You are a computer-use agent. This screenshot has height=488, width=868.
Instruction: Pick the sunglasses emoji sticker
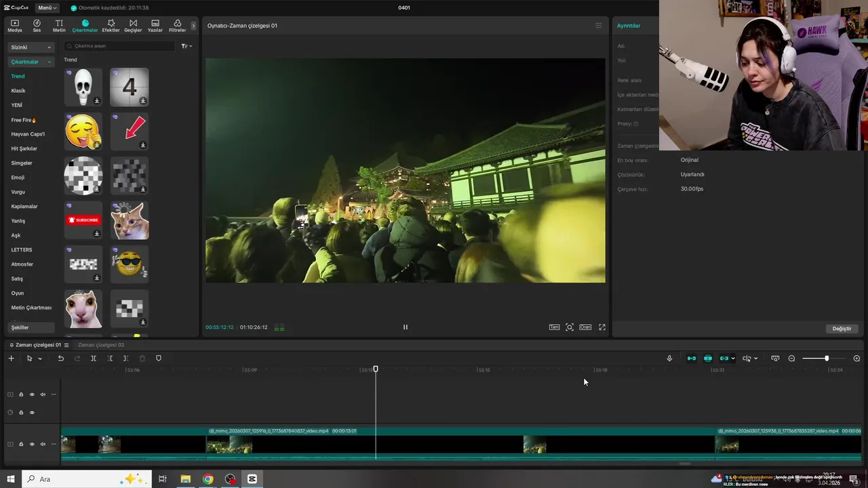(x=129, y=264)
